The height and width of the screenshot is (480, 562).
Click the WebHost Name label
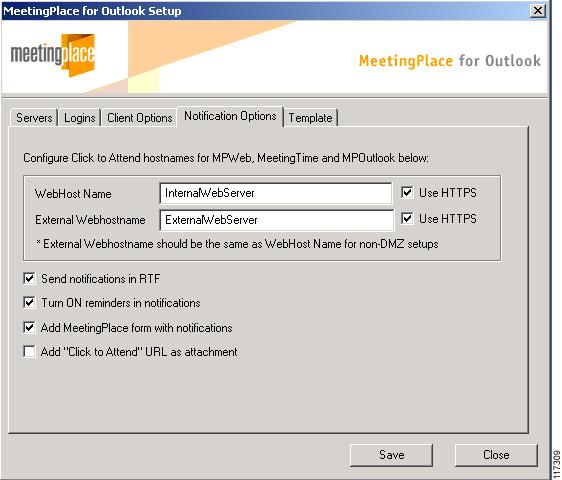pos(73,194)
